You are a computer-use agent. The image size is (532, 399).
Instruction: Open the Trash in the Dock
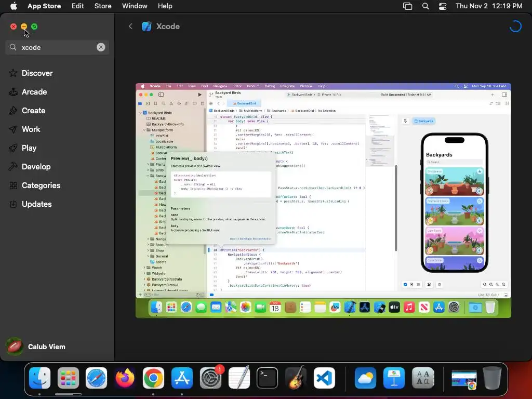492,378
